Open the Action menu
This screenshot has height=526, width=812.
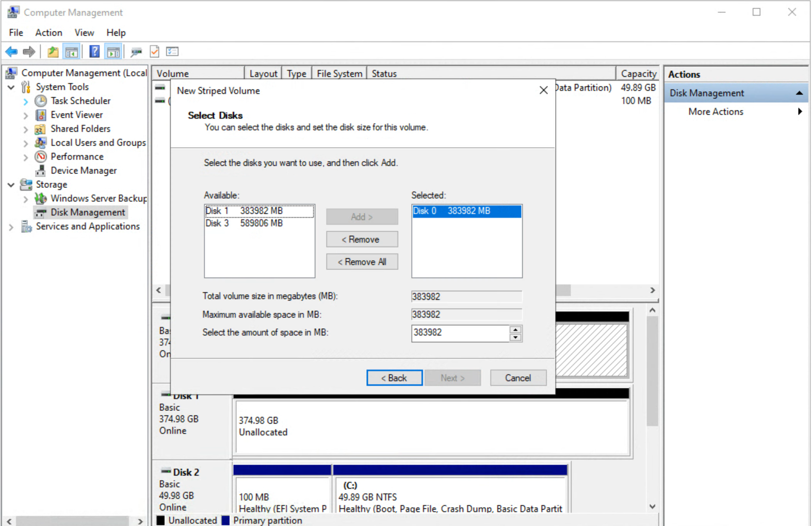[x=48, y=33]
